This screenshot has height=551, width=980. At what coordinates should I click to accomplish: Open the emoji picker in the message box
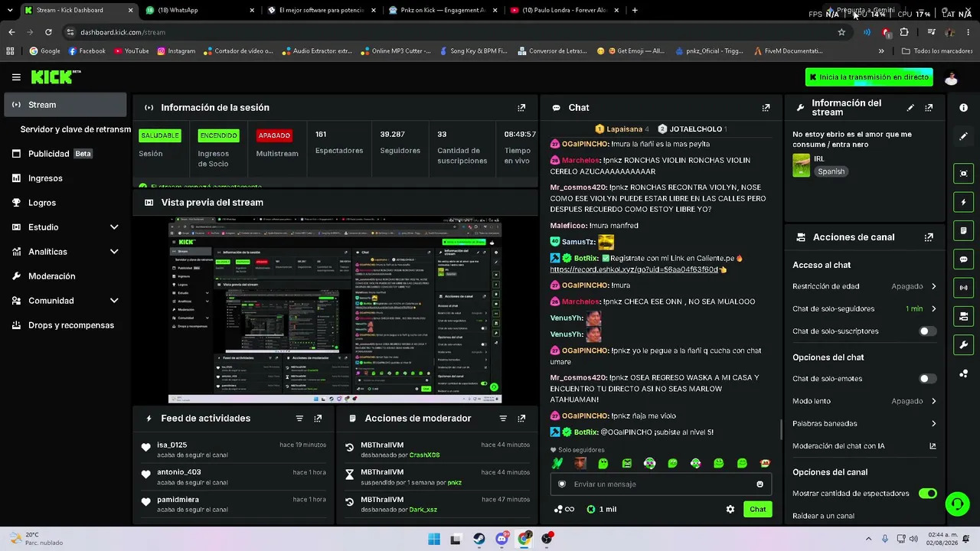tap(759, 484)
